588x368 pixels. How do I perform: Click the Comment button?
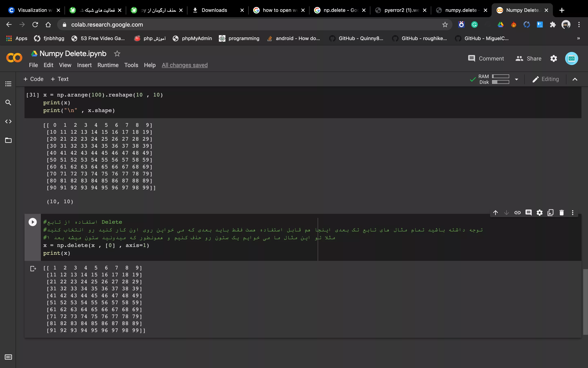click(486, 58)
